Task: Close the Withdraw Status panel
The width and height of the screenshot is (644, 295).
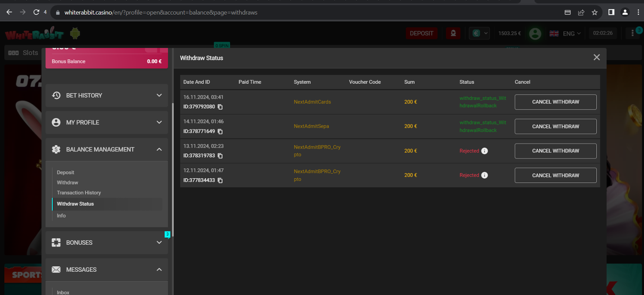Action: tap(596, 58)
